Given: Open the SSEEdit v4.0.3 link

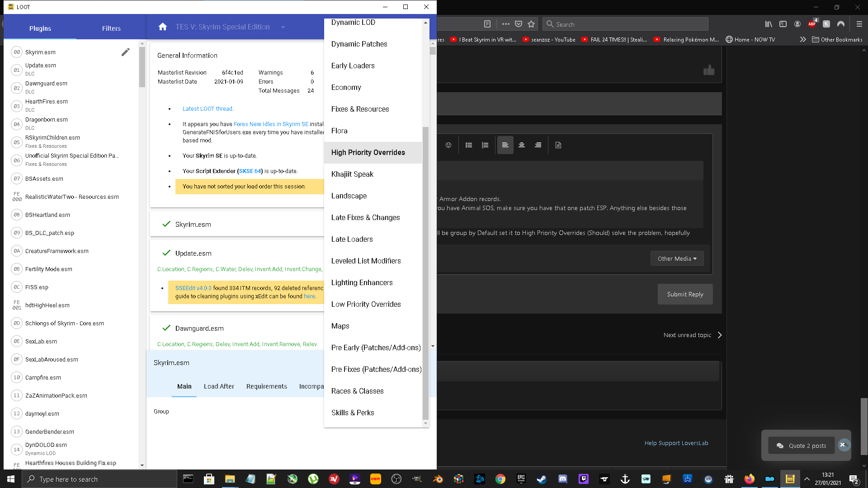Looking at the screenshot, I should [193, 288].
